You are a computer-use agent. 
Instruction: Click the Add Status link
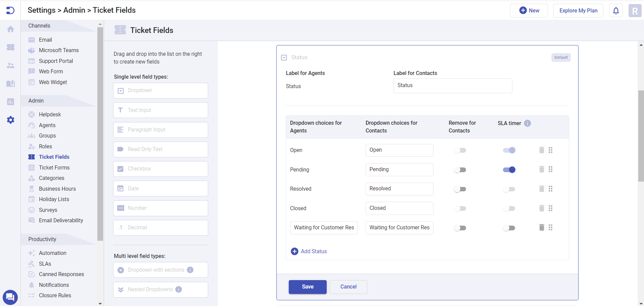pyautogui.click(x=313, y=252)
